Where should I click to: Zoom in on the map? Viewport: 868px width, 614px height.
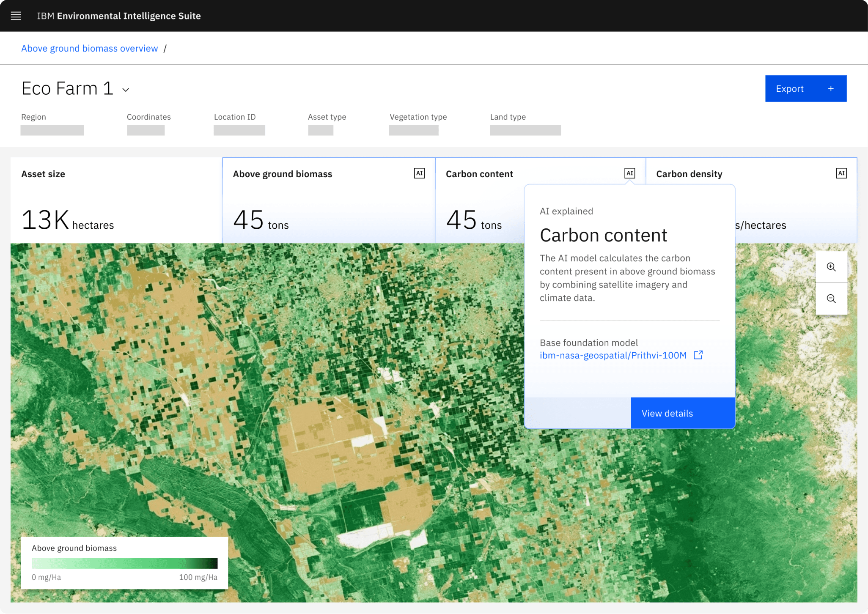[831, 267]
